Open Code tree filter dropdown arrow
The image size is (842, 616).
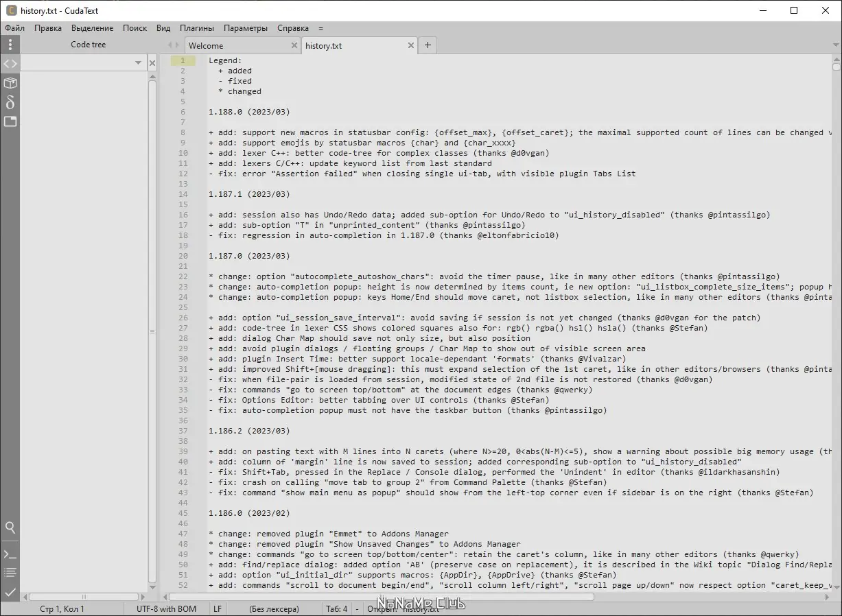(x=138, y=63)
